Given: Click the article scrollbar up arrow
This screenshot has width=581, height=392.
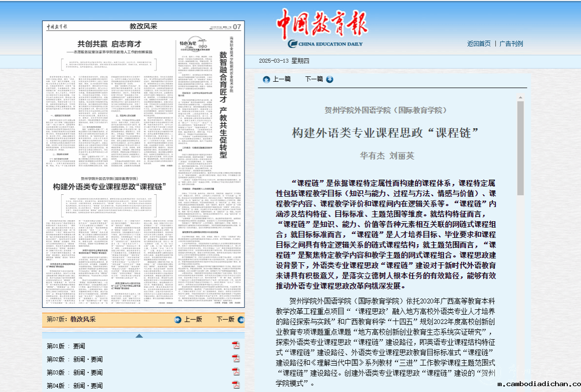Looking at the screenshot, I should [521, 98].
